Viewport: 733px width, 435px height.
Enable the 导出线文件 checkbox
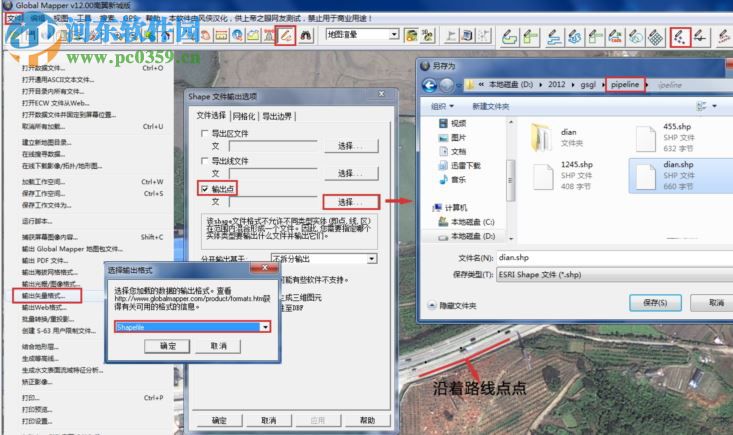(x=205, y=161)
